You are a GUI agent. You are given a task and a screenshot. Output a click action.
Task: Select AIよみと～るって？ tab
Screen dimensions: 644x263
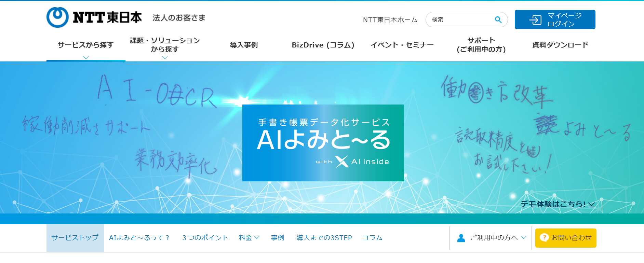tap(139, 238)
